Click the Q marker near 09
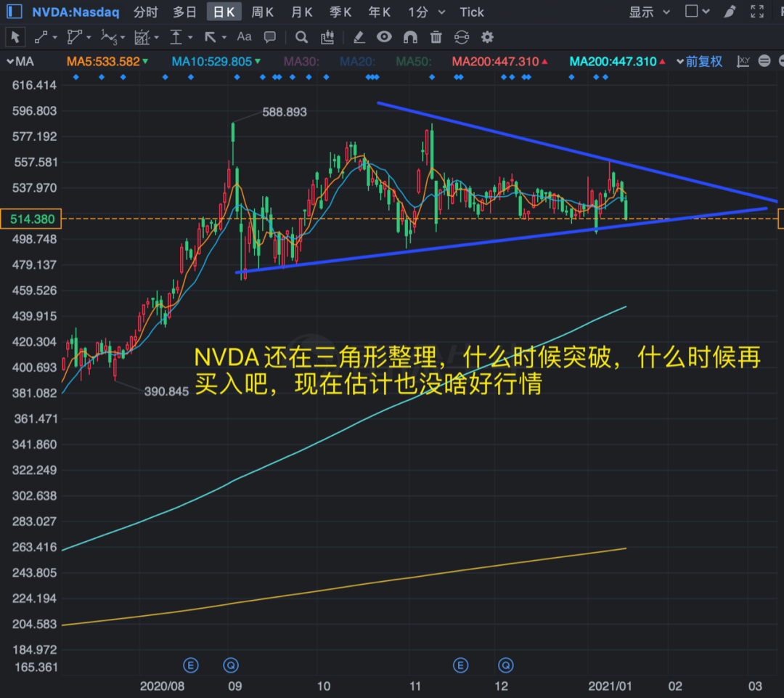The width and height of the screenshot is (784, 698). [231, 665]
